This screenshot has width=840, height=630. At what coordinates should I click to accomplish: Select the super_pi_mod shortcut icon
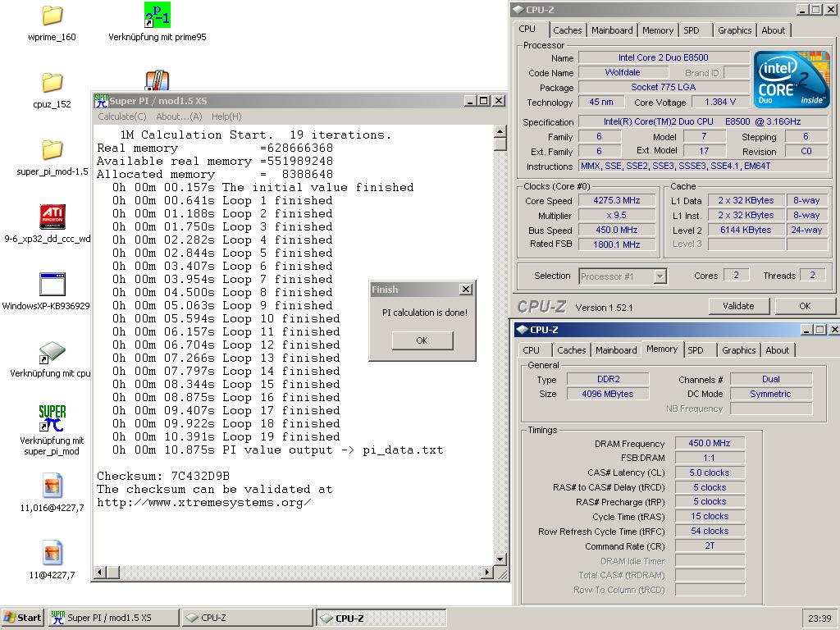(x=52, y=418)
